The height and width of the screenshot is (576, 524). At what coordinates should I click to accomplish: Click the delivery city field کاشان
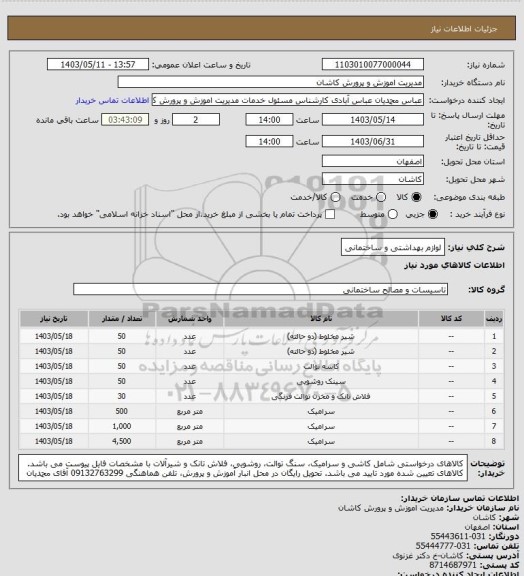coord(373,179)
